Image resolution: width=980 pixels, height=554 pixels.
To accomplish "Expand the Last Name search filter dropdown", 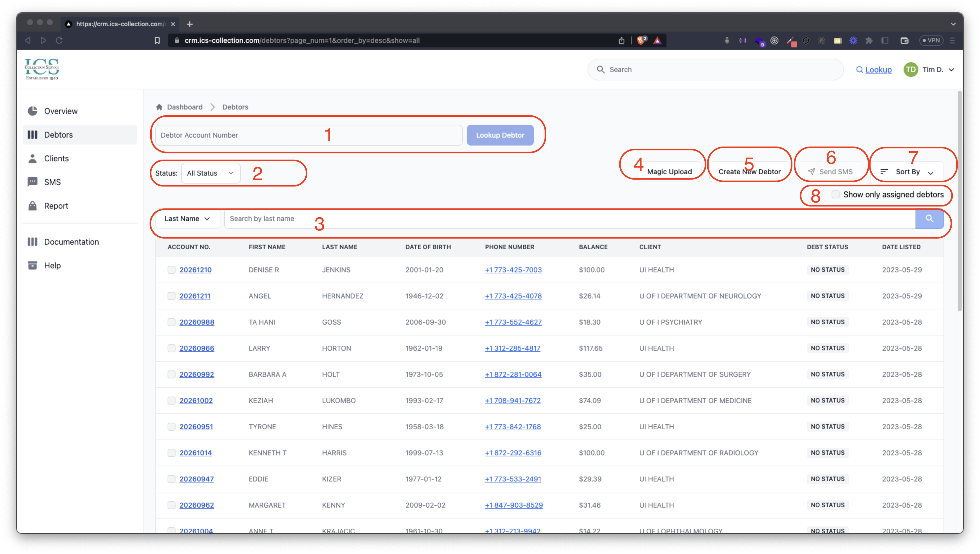I will [x=187, y=219].
